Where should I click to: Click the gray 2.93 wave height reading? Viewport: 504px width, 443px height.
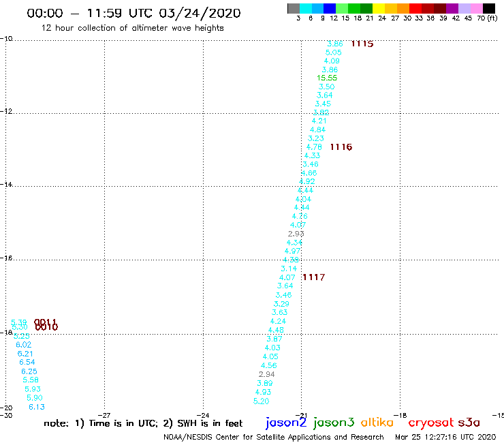coord(296,234)
